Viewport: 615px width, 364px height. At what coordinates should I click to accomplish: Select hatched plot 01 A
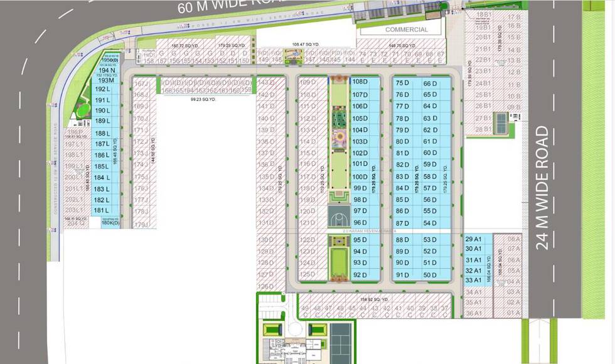(x=508, y=313)
